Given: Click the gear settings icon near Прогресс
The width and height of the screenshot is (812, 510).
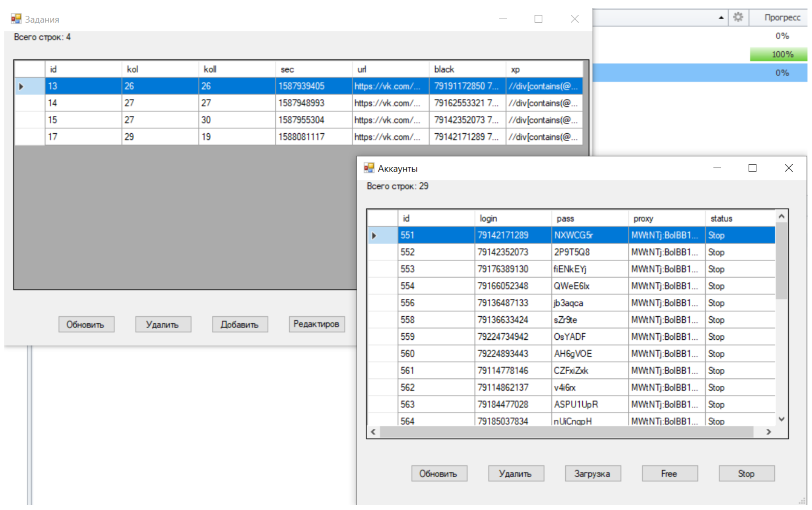Looking at the screenshot, I should (x=738, y=17).
